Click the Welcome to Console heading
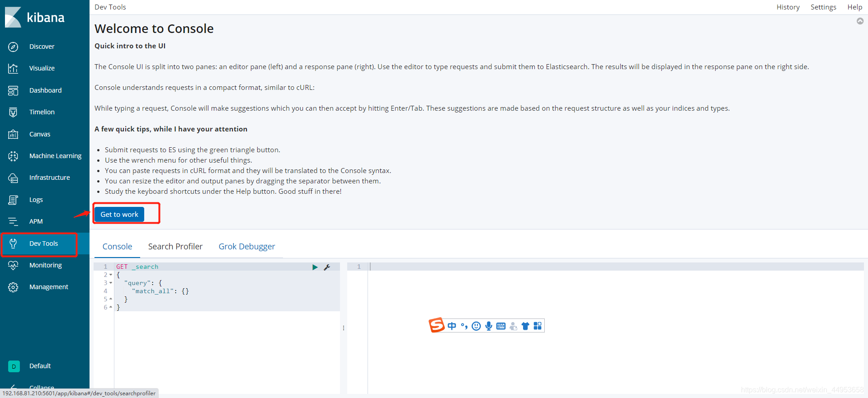Viewport: 868px width, 398px height. coord(154,28)
